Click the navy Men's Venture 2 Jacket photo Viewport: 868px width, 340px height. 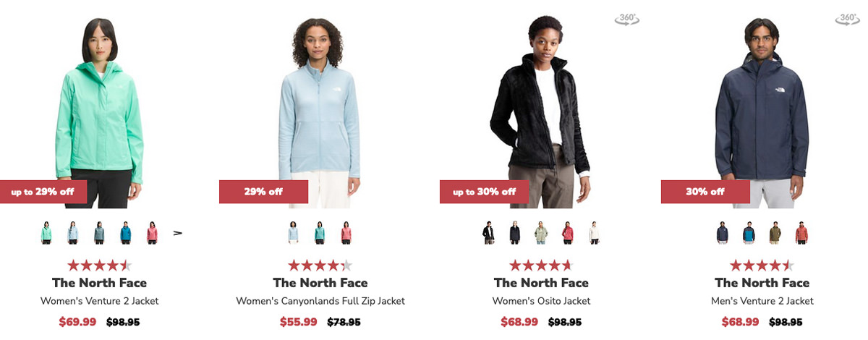(x=762, y=109)
